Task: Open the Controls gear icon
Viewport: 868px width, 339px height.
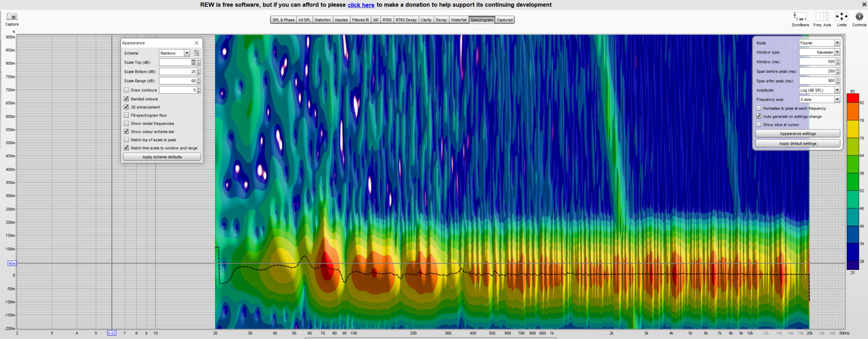Action: 859,16
